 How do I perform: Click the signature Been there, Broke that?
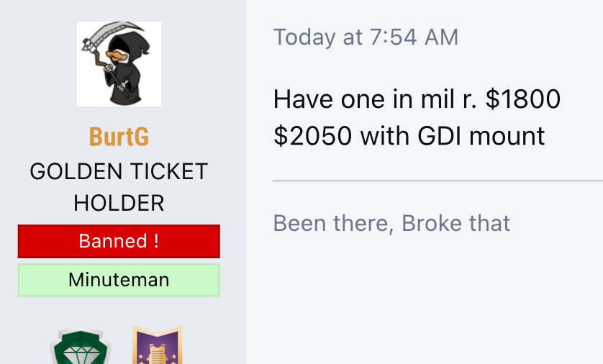click(x=391, y=223)
